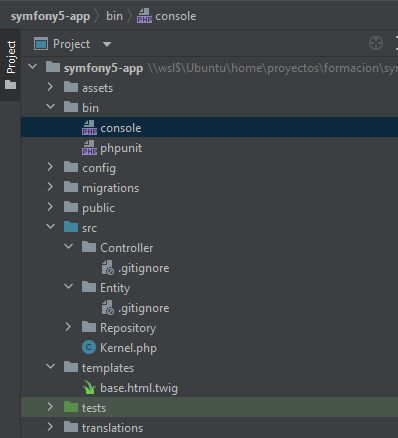The image size is (398, 438).
Task: Select the symfony5-app root project row
Action: pos(209,68)
